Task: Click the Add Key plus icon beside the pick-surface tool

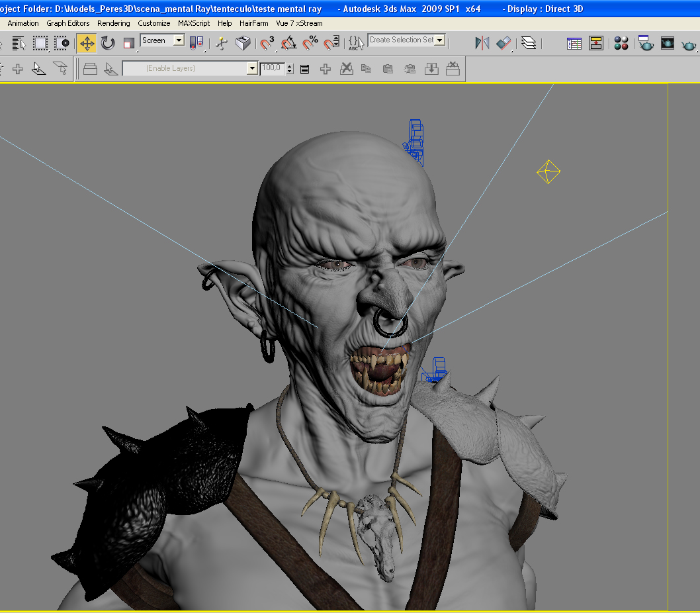Action: pos(18,69)
